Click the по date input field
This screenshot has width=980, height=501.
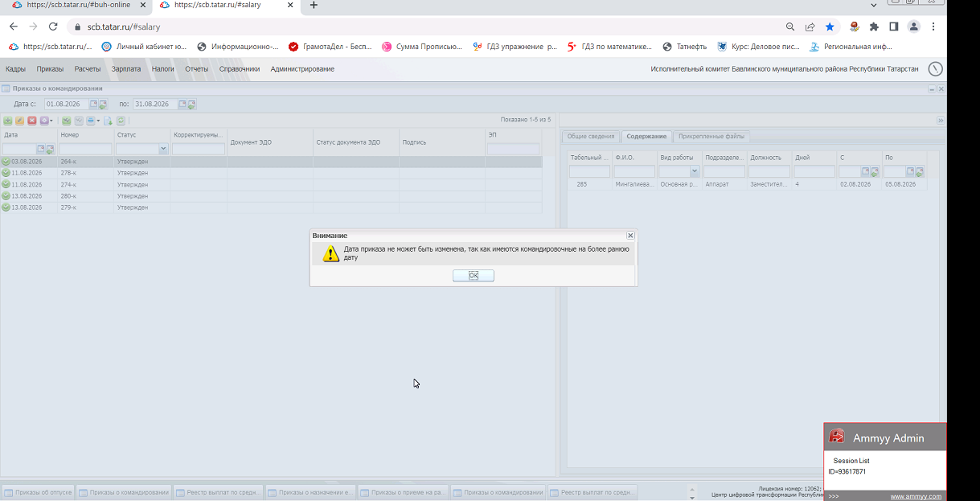[x=155, y=105]
